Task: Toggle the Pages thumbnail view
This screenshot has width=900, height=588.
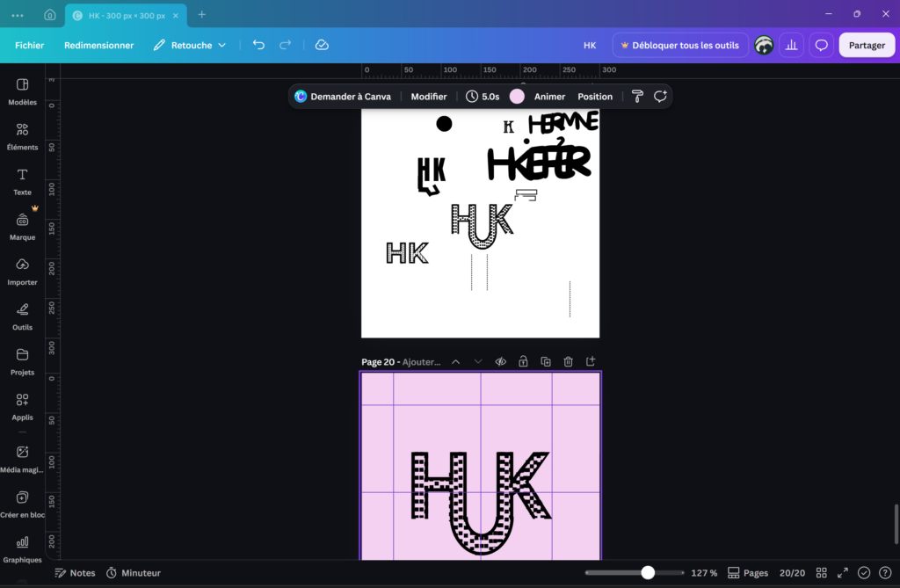Action: click(748, 573)
